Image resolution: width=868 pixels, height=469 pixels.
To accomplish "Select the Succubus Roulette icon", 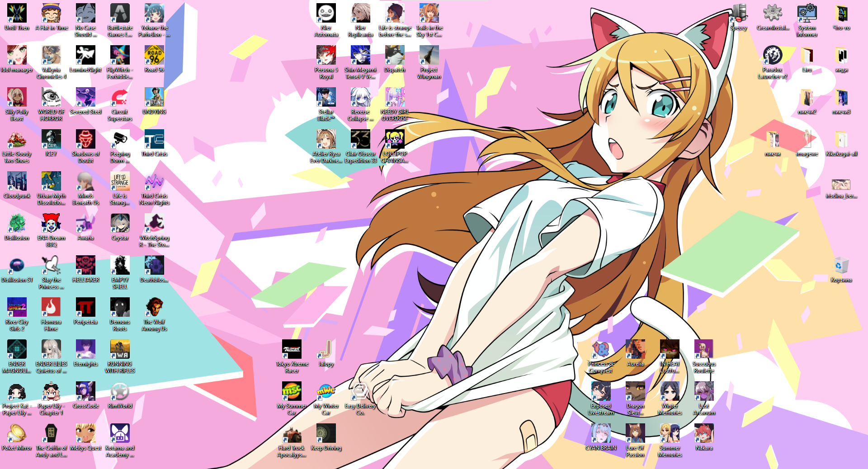I will click(x=704, y=356).
